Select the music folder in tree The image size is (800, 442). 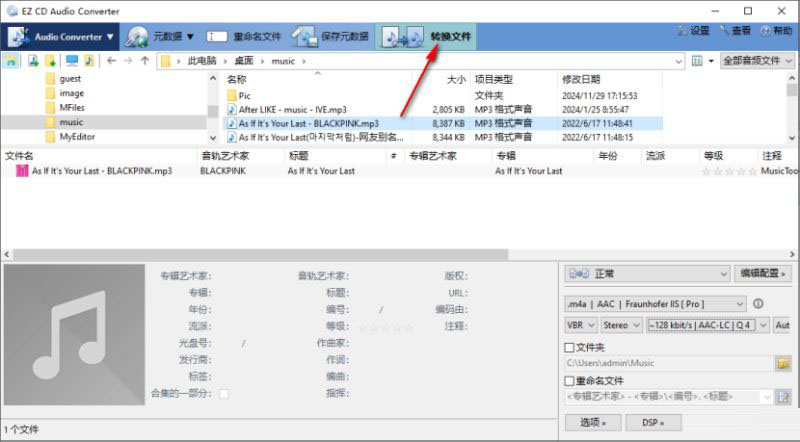71,122
